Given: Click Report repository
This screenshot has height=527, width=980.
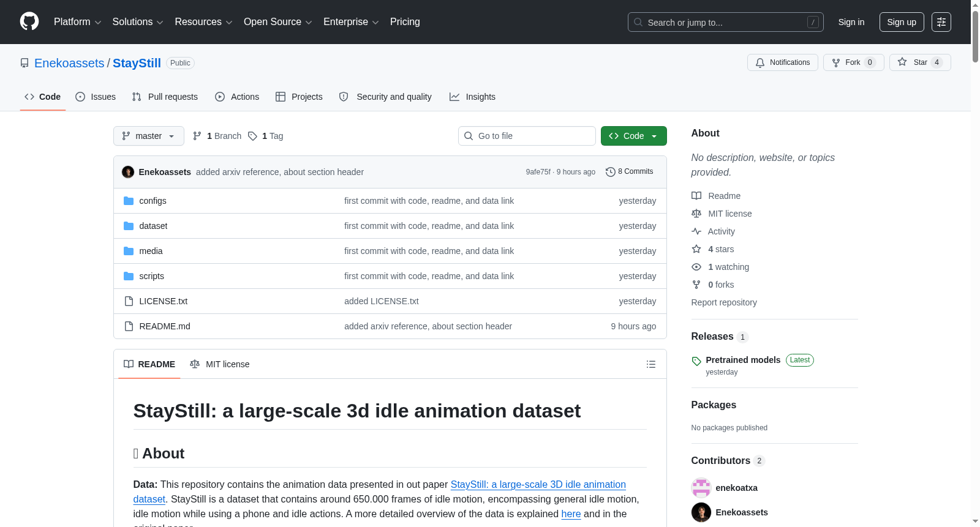Looking at the screenshot, I should tap(723, 302).
